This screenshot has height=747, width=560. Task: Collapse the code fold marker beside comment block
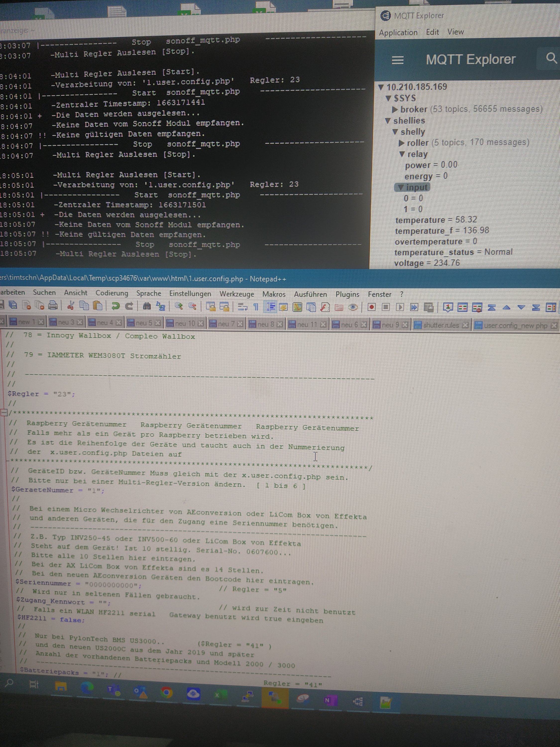4,413
